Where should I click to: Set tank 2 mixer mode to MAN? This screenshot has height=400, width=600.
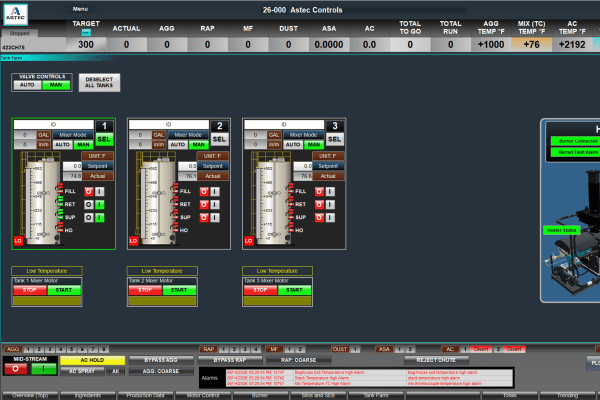[x=199, y=145]
